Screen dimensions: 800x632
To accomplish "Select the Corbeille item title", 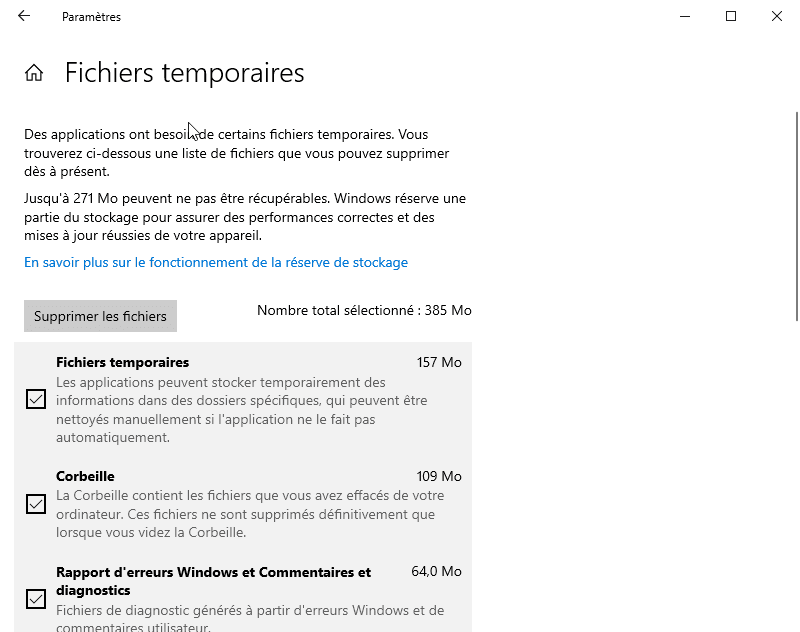I will point(85,476).
